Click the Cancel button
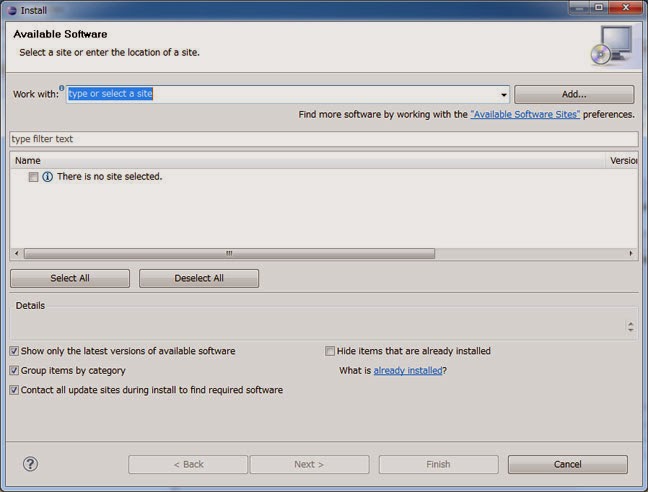The height and width of the screenshot is (492, 648). coord(568,464)
